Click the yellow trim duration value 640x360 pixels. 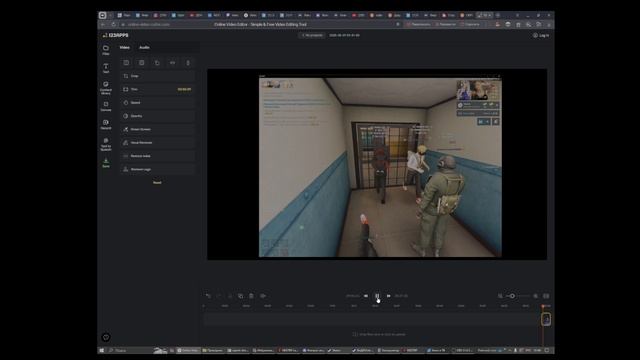point(184,89)
